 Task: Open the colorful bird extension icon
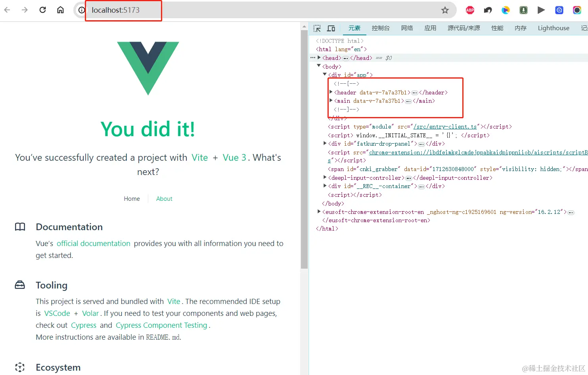[506, 10]
